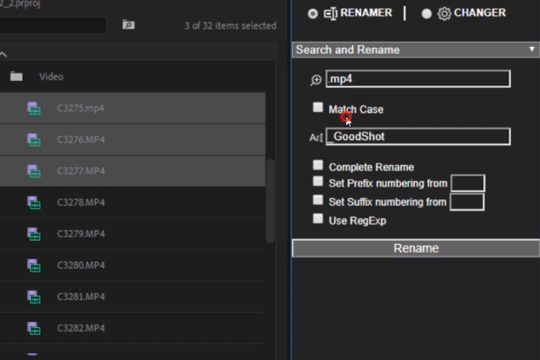This screenshot has height=360, width=540.
Task: Click the 3 of 32 items selected text
Action: pyautogui.click(x=230, y=25)
